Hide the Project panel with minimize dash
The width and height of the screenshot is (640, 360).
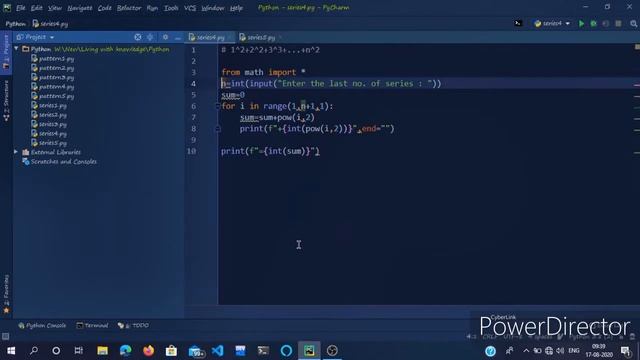(x=178, y=37)
